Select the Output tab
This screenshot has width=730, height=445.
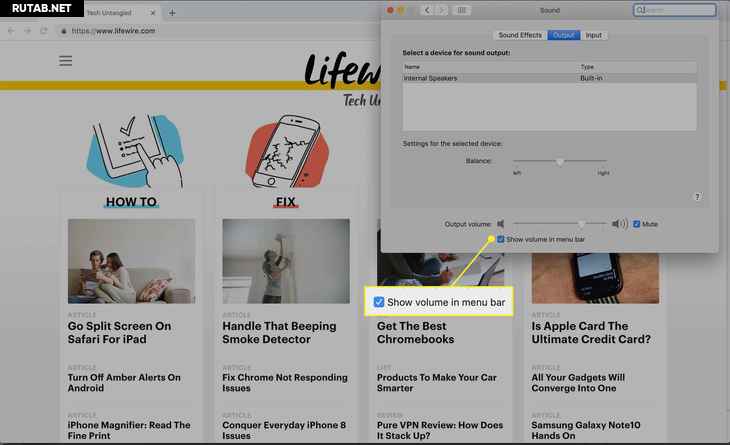563,35
